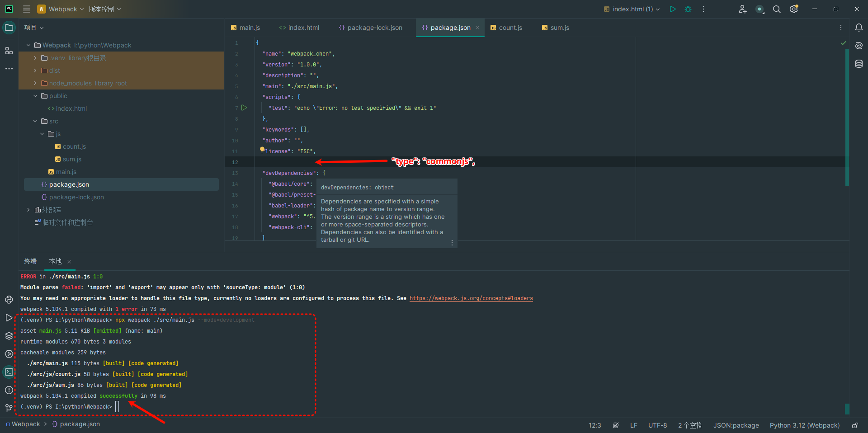Open Code With Me add-user icon
Viewport: 868px width, 433px height.
pyautogui.click(x=742, y=9)
